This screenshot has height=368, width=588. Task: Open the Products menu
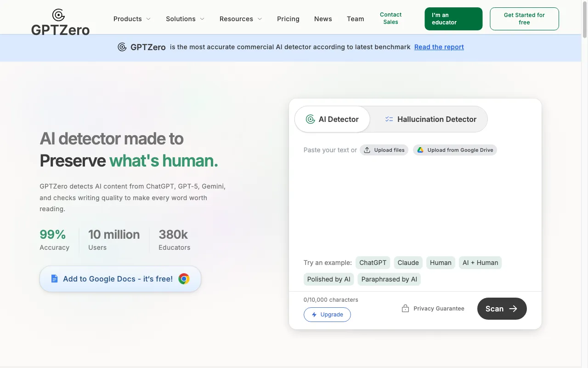click(132, 19)
